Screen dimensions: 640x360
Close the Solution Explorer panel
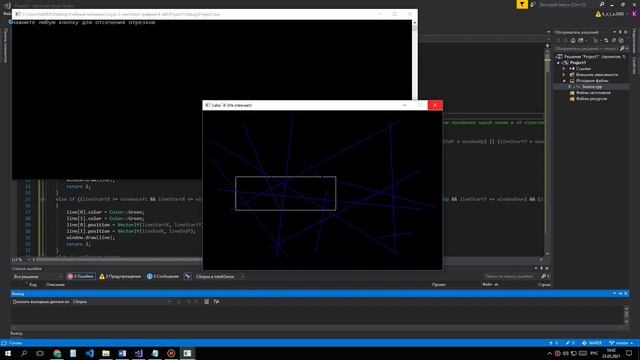click(626, 32)
